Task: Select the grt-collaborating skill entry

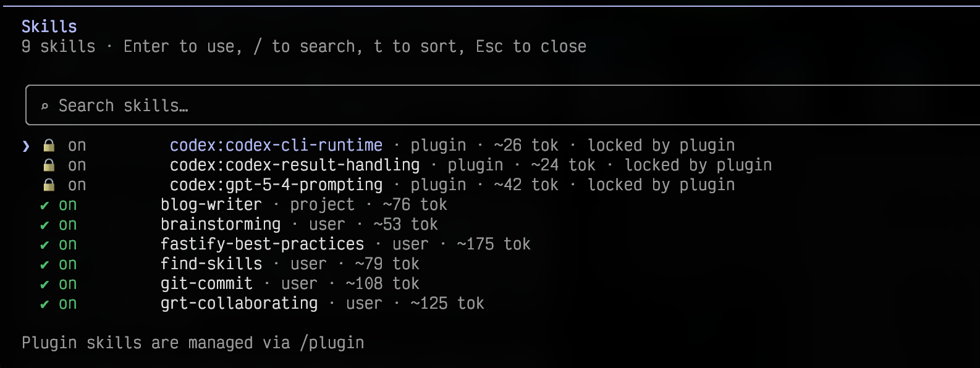Action: tap(239, 303)
